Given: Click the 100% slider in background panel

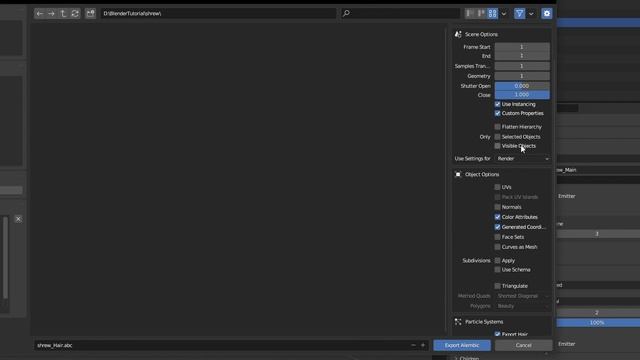Looking at the screenshot, I should pos(597,322).
